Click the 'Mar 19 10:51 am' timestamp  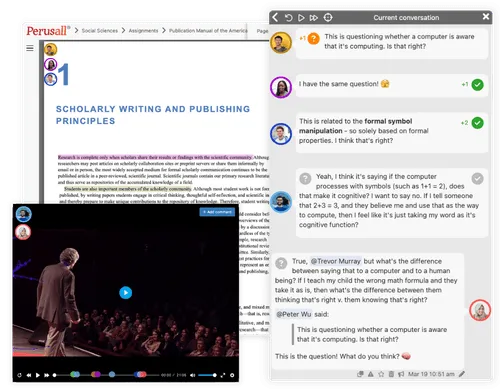431,374
